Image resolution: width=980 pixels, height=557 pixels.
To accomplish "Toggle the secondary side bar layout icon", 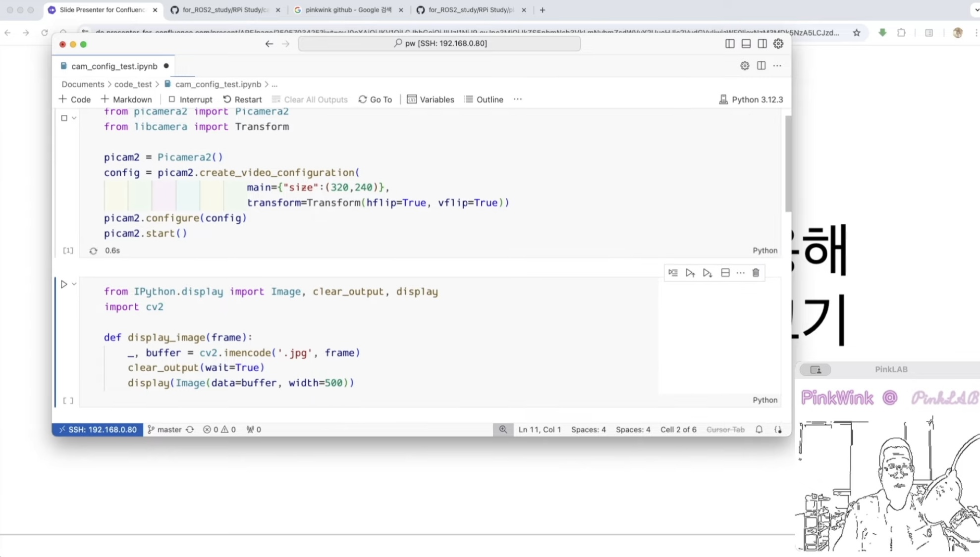I will click(x=762, y=44).
